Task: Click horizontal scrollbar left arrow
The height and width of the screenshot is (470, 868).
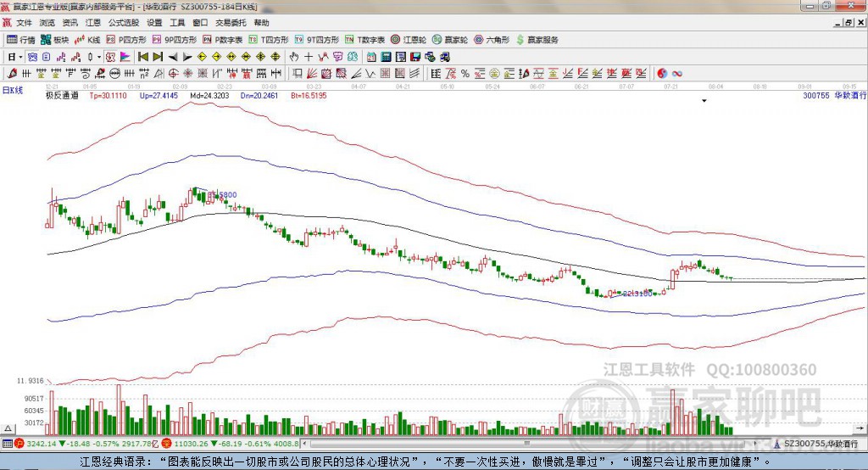Action: click(304, 444)
